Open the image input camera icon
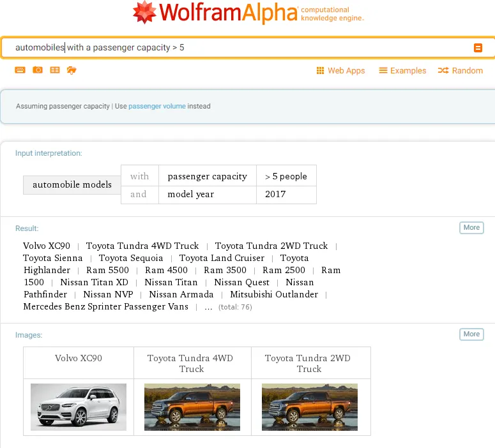495x448 pixels. (x=38, y=70)
